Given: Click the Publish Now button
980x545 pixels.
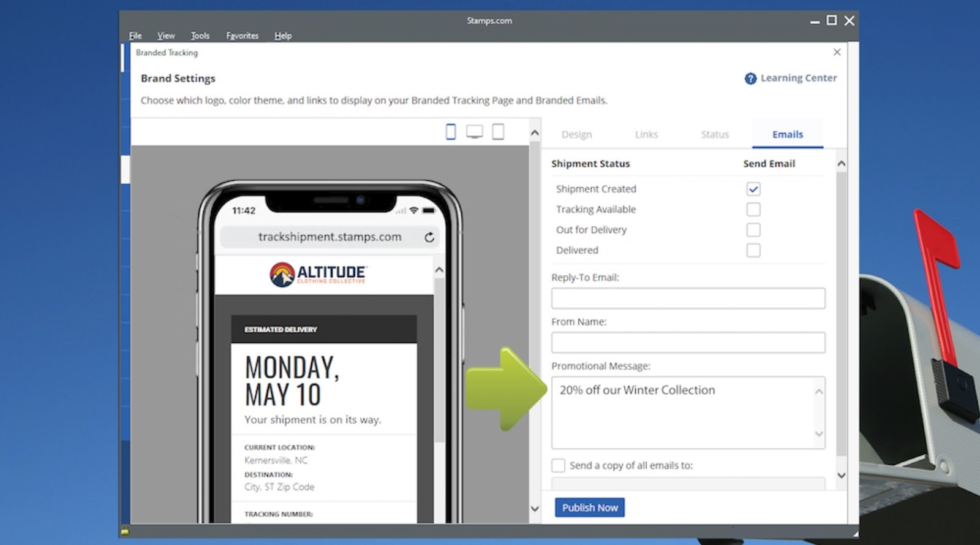Looking at the screenshot, I should pyautogui.click(x=589, y=508).
